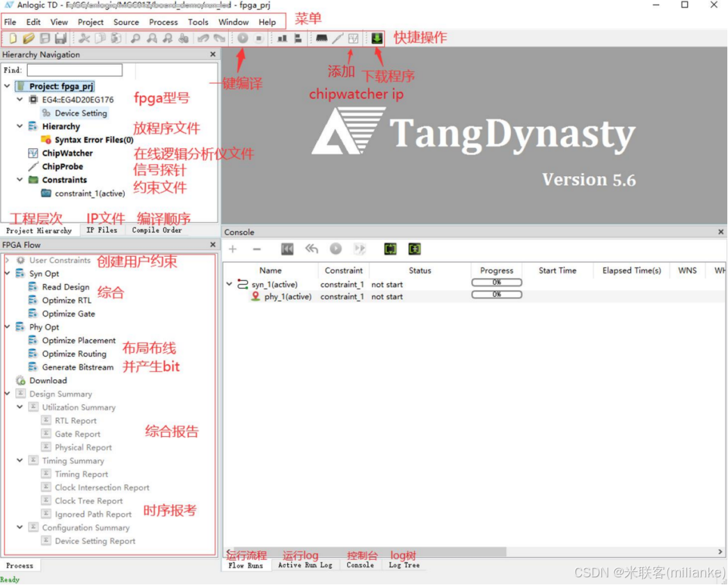
Task: Close the Hierarchy Navigation panel
Action: pos(213,54)
